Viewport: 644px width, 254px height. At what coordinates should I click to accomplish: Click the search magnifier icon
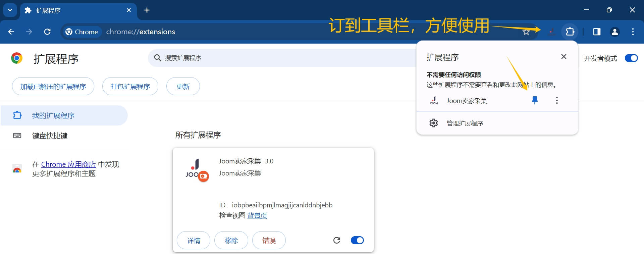click(158, 58)
